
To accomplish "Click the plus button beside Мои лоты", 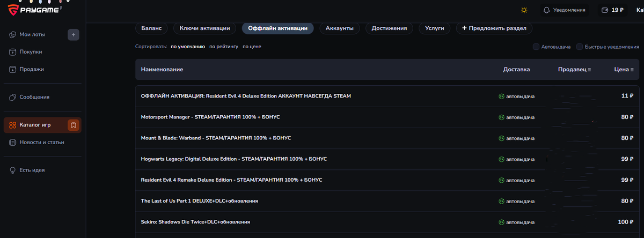I will tap(74, 34).
